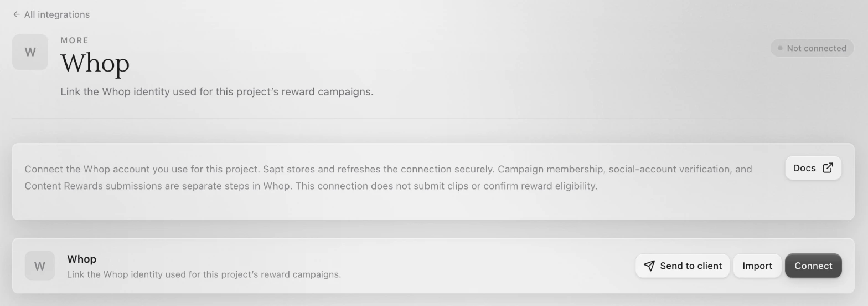The image size is (868, 306).
Task: Click the Send to client button
Action: (x=683, y=266)
